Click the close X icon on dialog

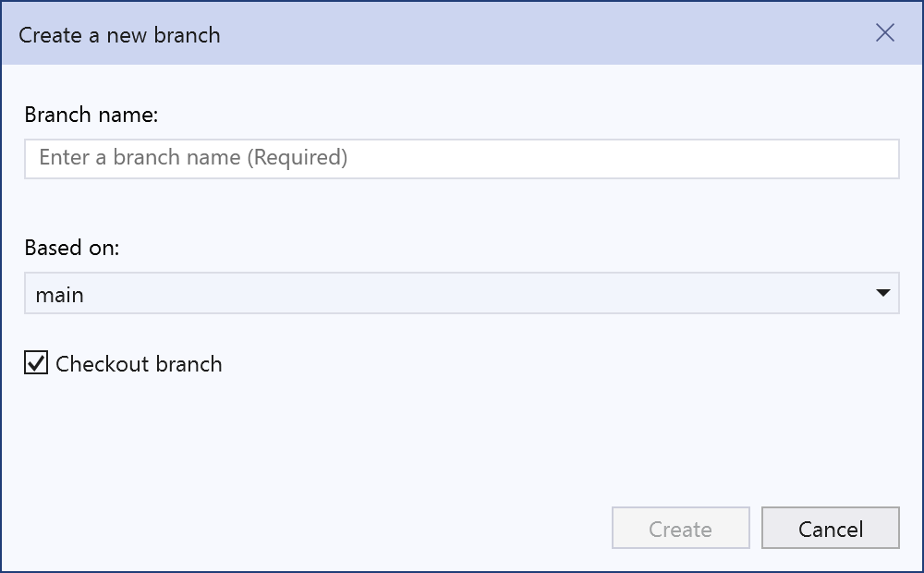tap(884, 33)
